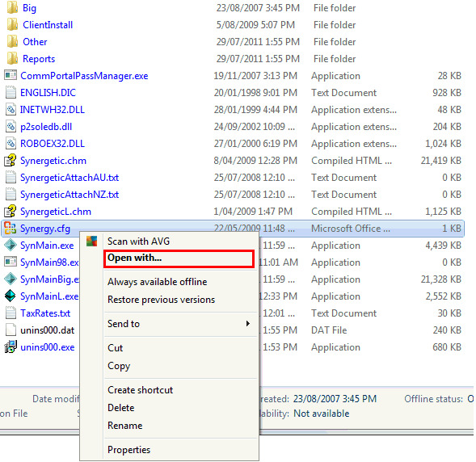Select the TaxRates.txt file name
This screenshot has width=476, height=462.
pos(45,313)
